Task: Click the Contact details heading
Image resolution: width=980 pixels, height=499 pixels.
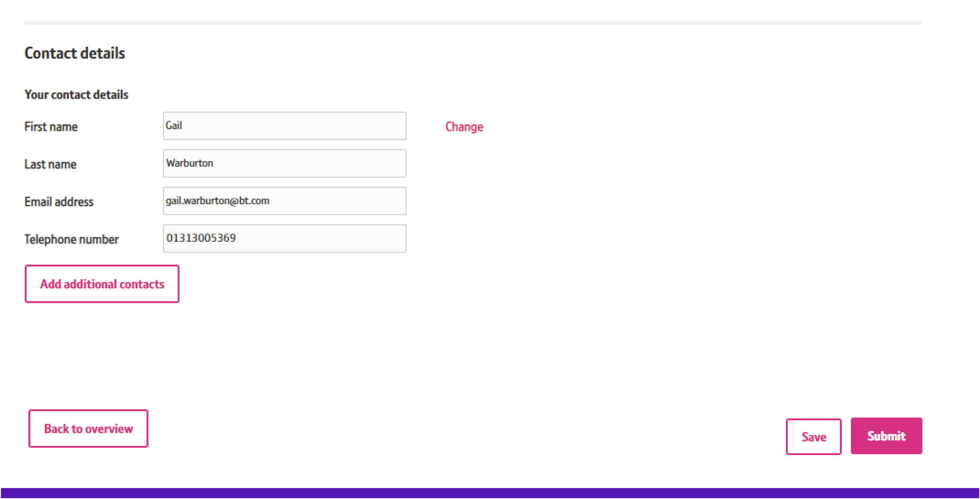Action: coord(74,53)
